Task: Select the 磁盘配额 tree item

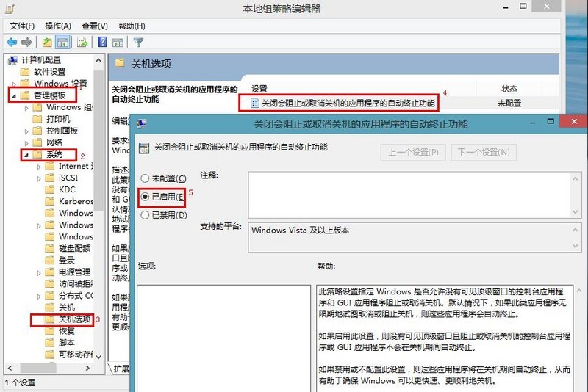Action: click(x=74, y=248)
